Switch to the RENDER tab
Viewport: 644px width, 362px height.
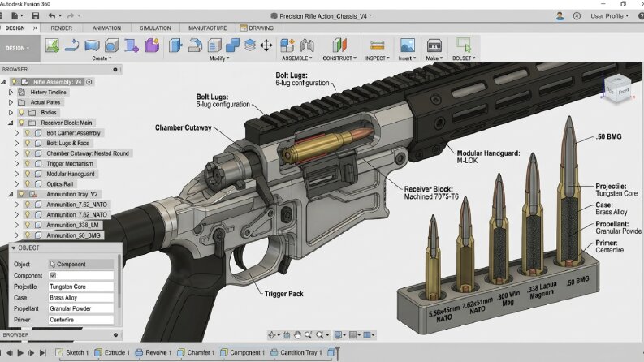61,28
